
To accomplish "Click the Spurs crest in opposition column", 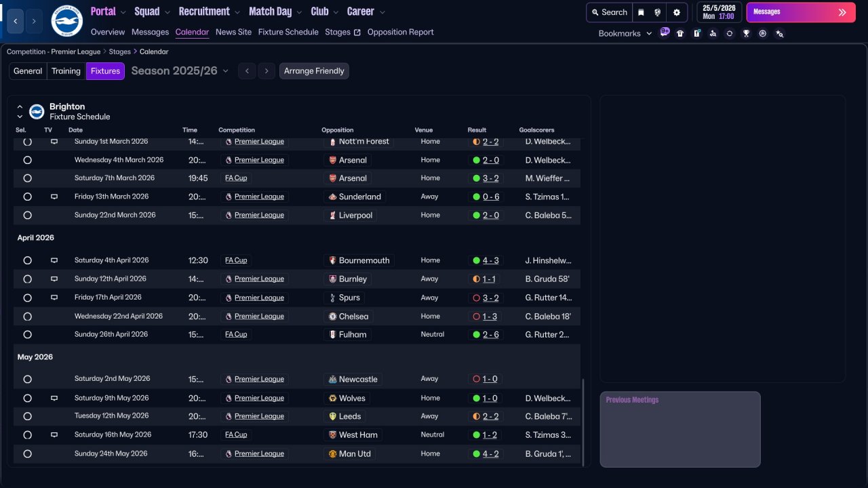I will click(x=332, y=298).
